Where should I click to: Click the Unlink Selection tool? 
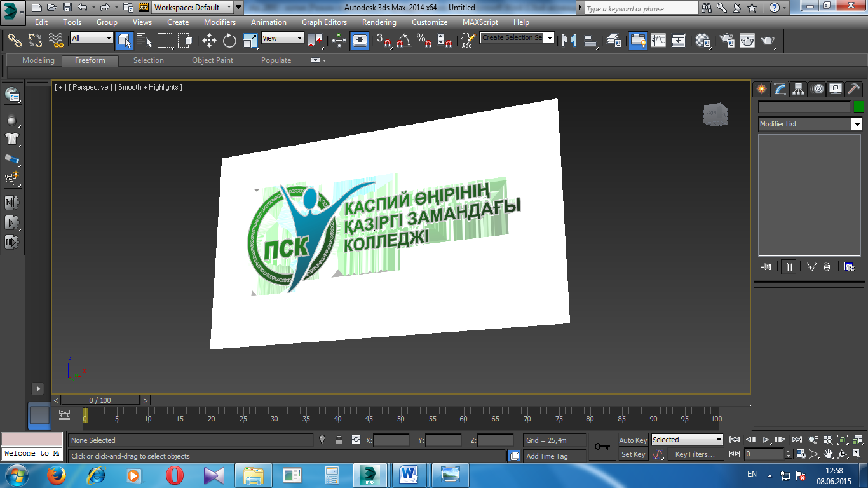coord(36,41)
